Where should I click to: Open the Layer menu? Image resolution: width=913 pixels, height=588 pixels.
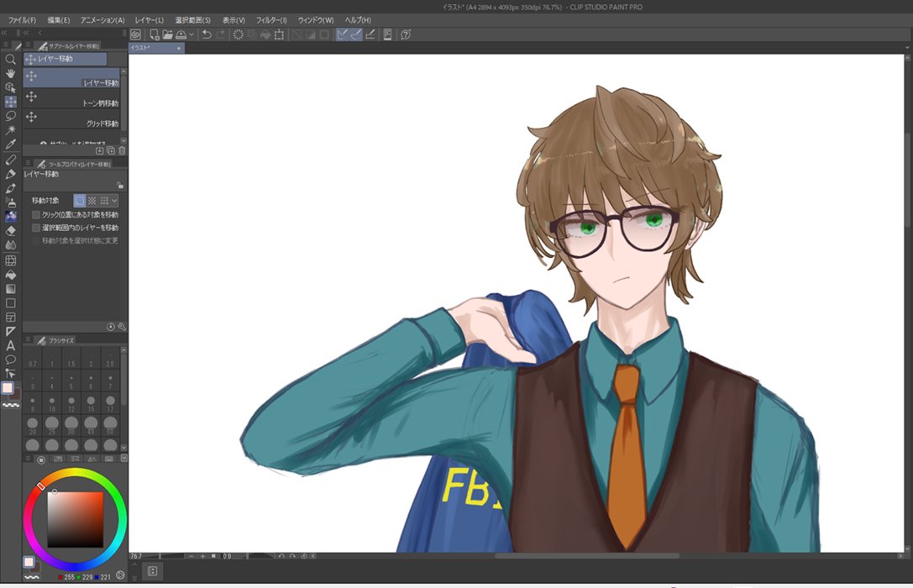(149, 20)
